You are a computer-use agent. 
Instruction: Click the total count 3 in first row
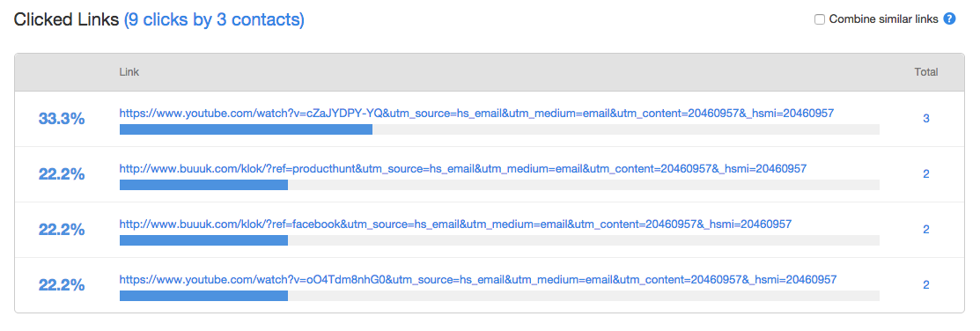pyautogui.click(x=926, y=119)
